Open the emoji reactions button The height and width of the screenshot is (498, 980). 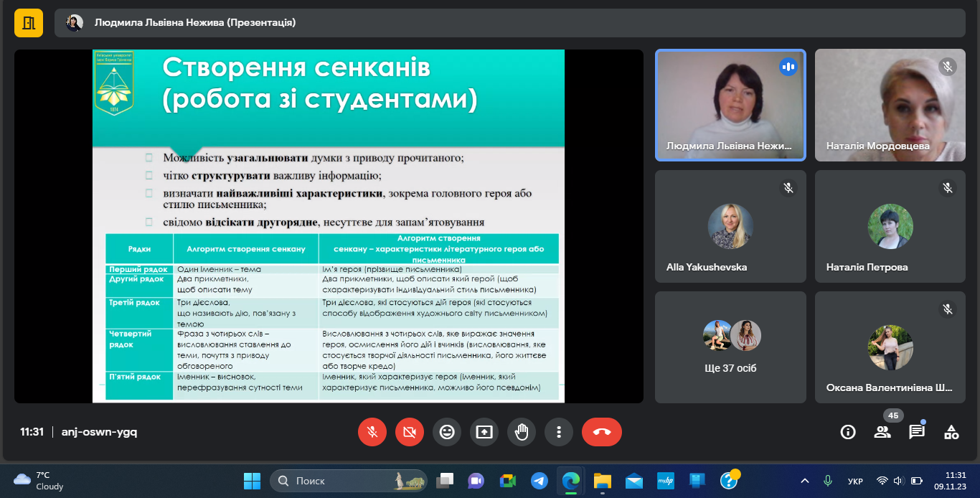tap(447, 432)
